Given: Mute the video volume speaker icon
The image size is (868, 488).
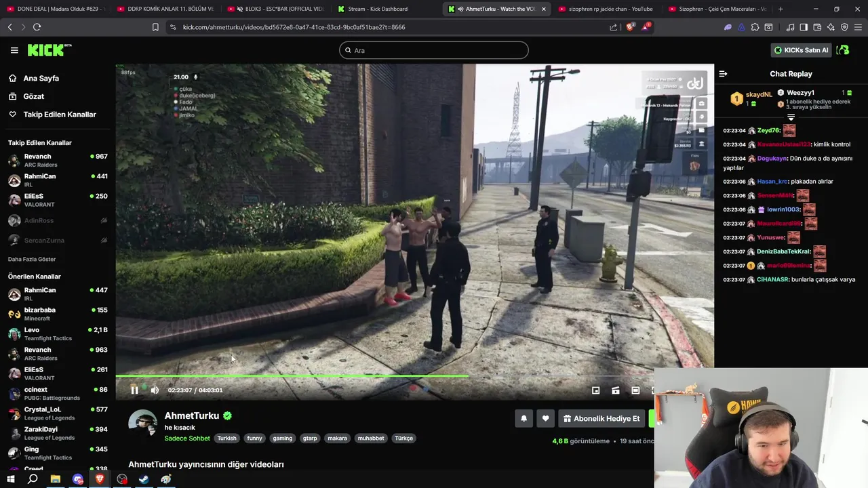Looking at the screenshot, I should tap(155, 390).
